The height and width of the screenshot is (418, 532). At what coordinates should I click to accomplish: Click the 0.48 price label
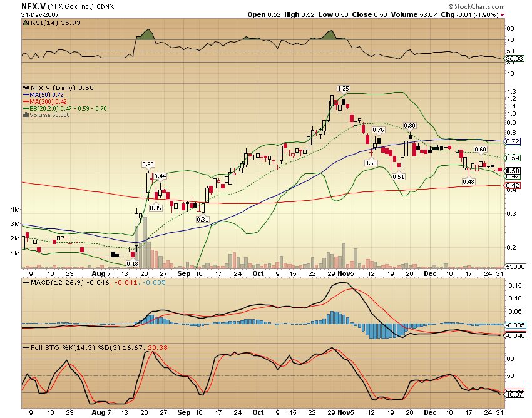coord(469,182)
